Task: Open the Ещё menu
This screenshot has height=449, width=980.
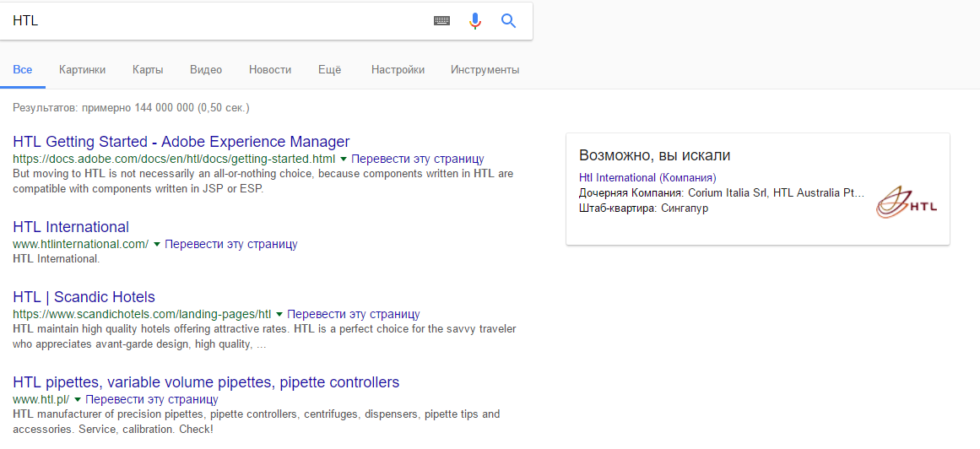Action: (x=329, y=70)
